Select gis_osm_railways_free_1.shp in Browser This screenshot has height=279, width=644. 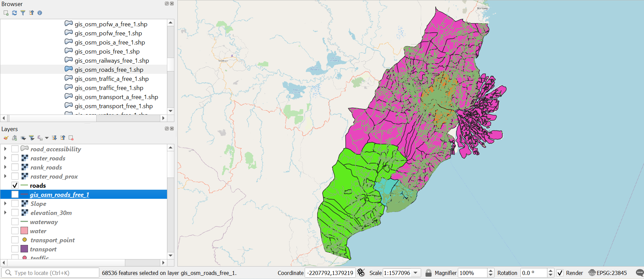[x=112, y=61]
